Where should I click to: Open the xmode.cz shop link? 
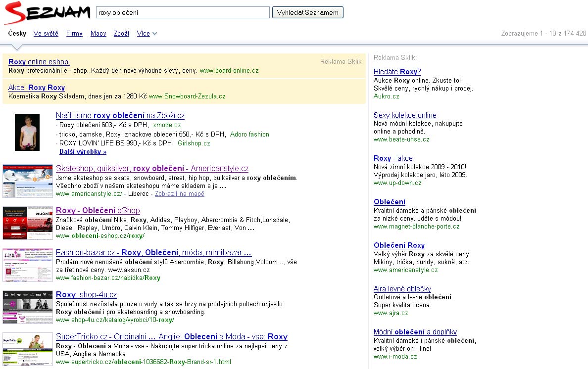click(x=167, y=125)
